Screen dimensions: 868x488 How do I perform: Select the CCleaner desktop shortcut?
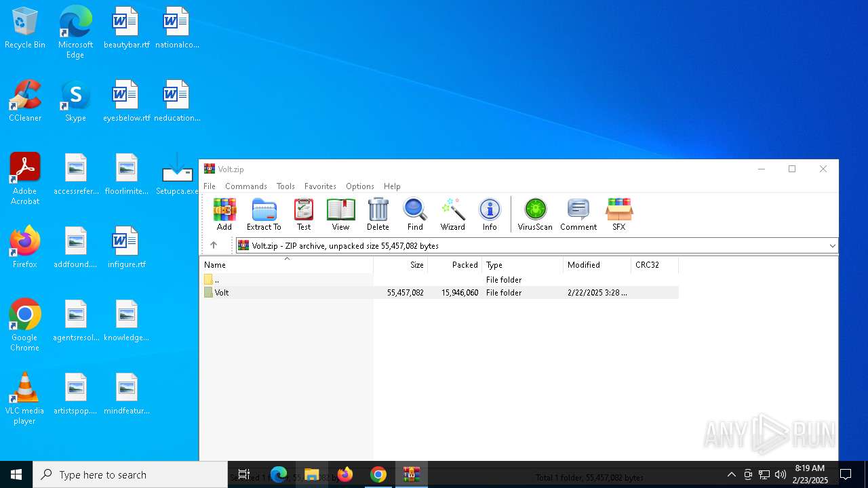(x=25, y=101)
